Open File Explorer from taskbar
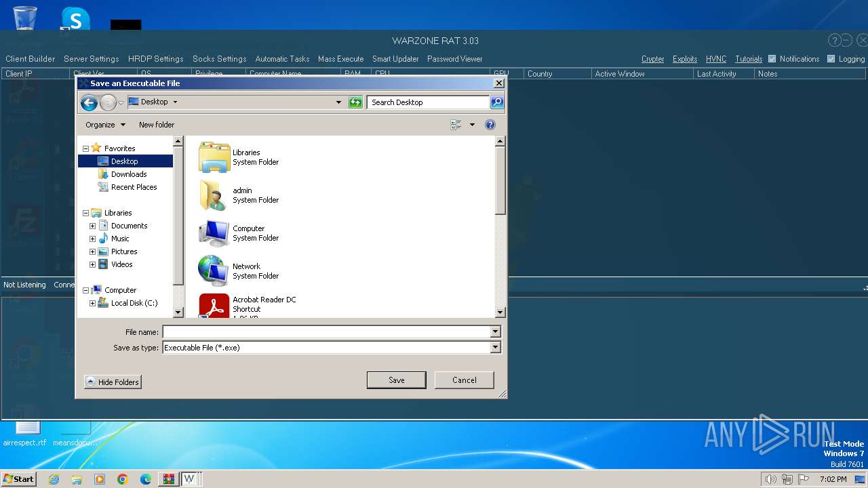This screenshot has width=868, height=488. [x=77, y=479]
